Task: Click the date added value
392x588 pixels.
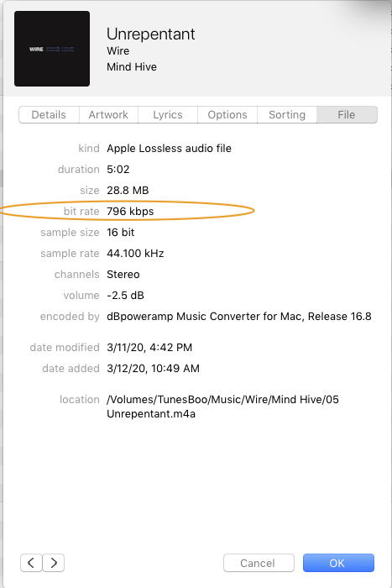Action: [x=153, y=368]
